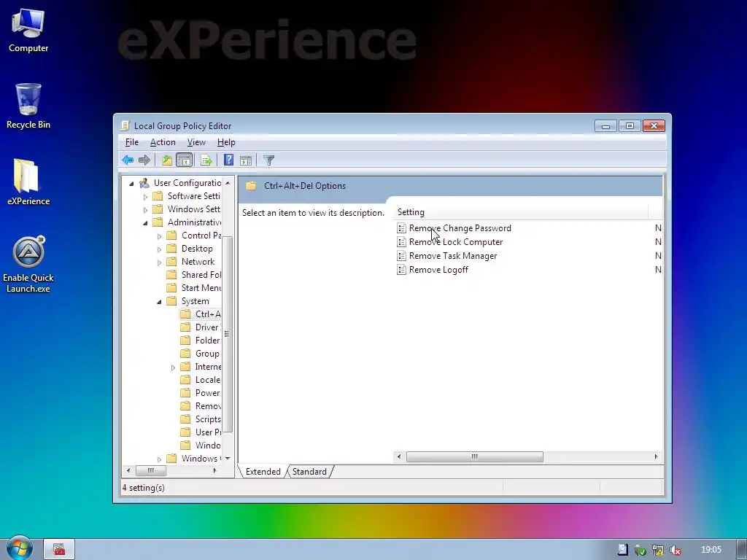Screen dimensions: 747x560
Task: Collapse the User Configuration node
Action: tap(131, 183)
